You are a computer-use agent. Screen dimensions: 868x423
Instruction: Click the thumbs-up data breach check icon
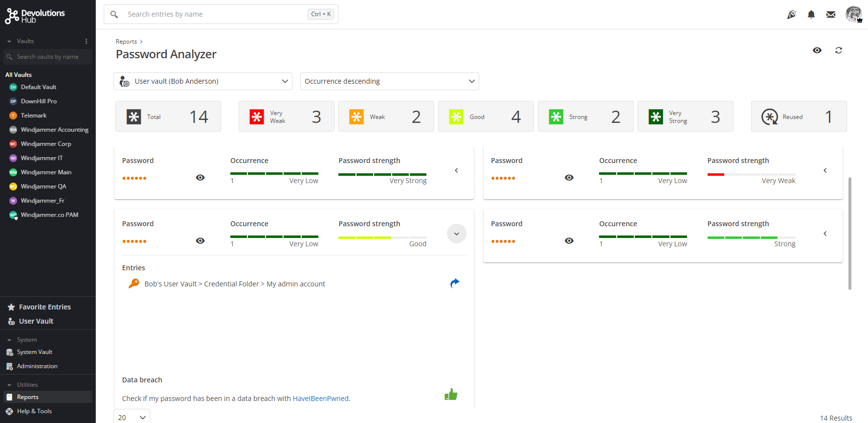(x=451, y=395)
